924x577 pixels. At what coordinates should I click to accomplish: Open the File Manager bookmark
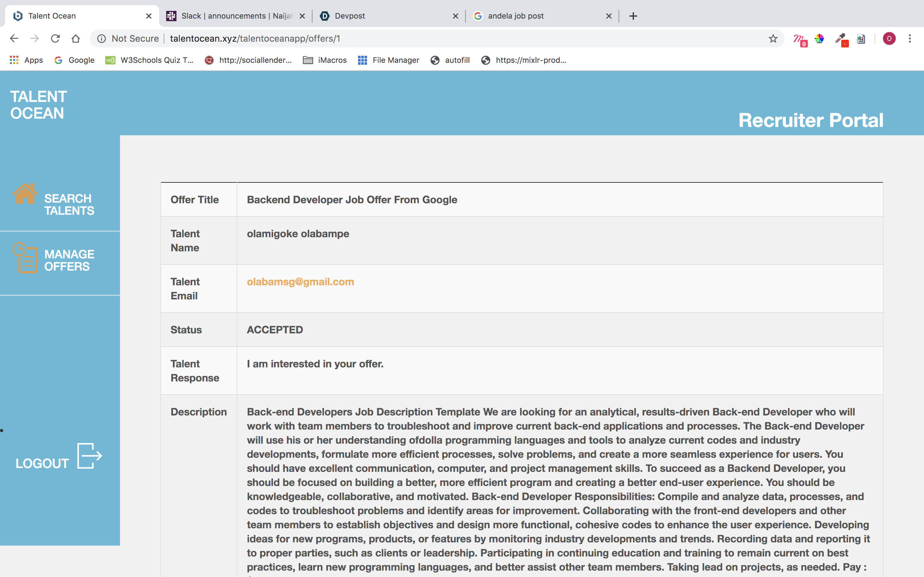tap(388, 60)
